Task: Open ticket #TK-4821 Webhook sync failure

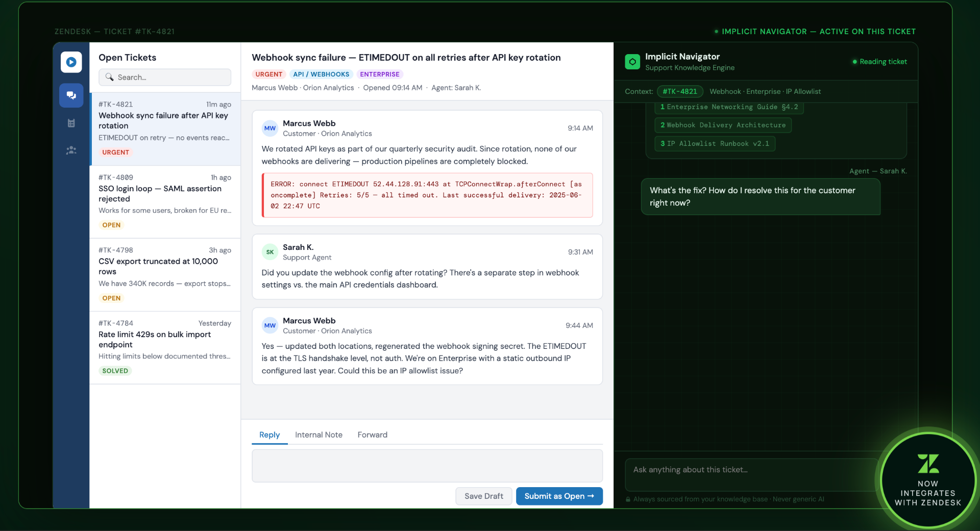Action: (165, 129)
